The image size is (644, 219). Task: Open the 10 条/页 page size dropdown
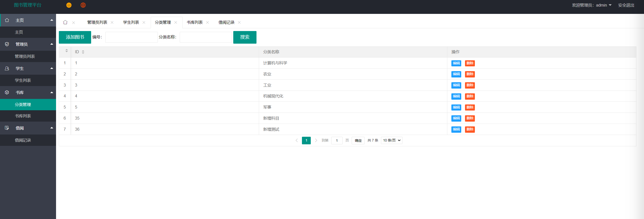pyautogui.click(x=392, y=141)
